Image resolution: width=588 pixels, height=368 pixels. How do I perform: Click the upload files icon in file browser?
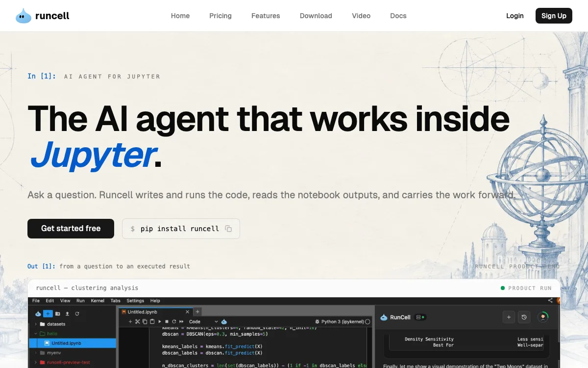pos(67,314)
